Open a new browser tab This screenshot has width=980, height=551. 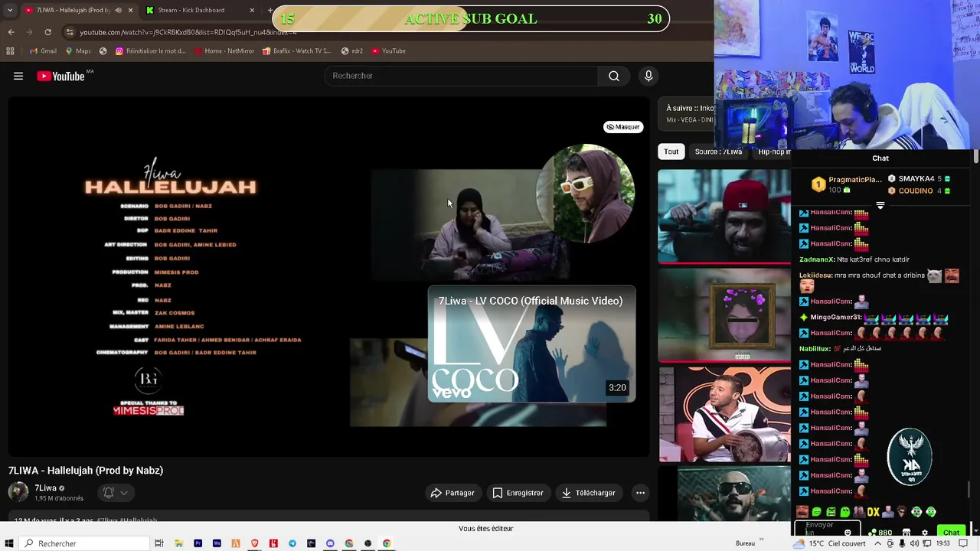point(269,10)
